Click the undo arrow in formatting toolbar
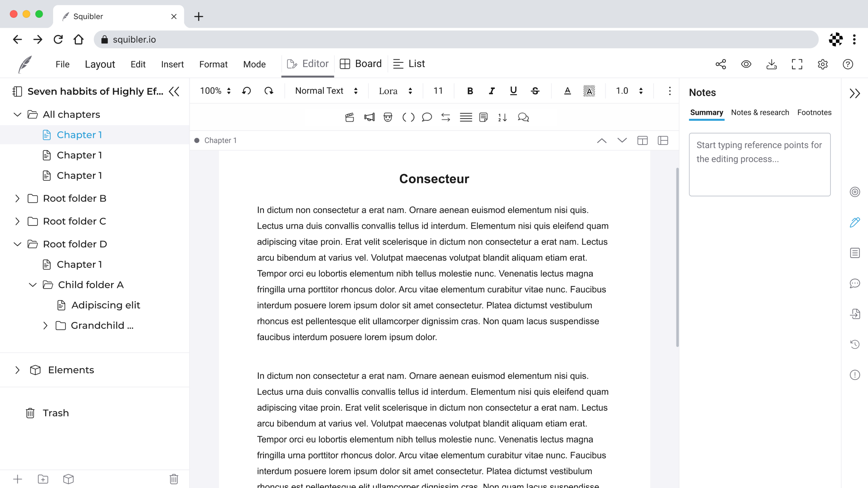The height and width of the screenshot is (488, 868). [247, 91]
